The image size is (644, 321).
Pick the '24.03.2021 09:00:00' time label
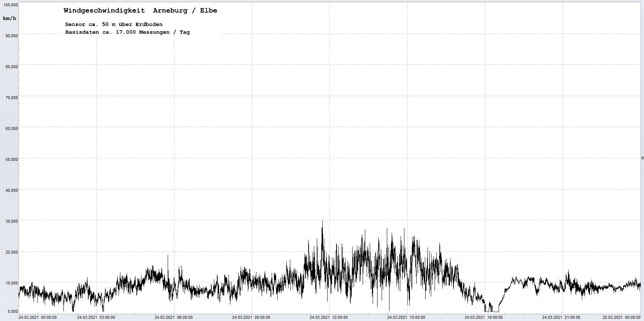[x=251, y=317]
